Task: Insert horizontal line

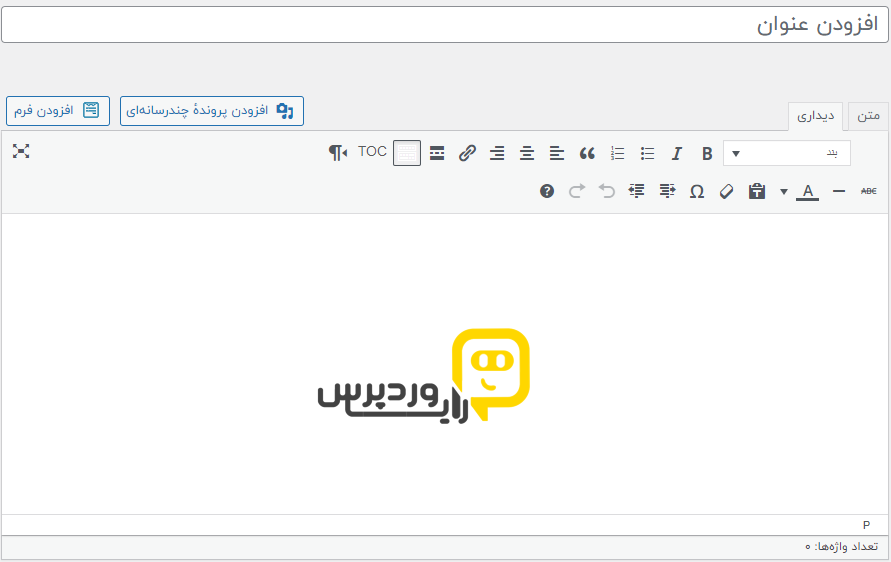Action: click(x=839, y=192)
